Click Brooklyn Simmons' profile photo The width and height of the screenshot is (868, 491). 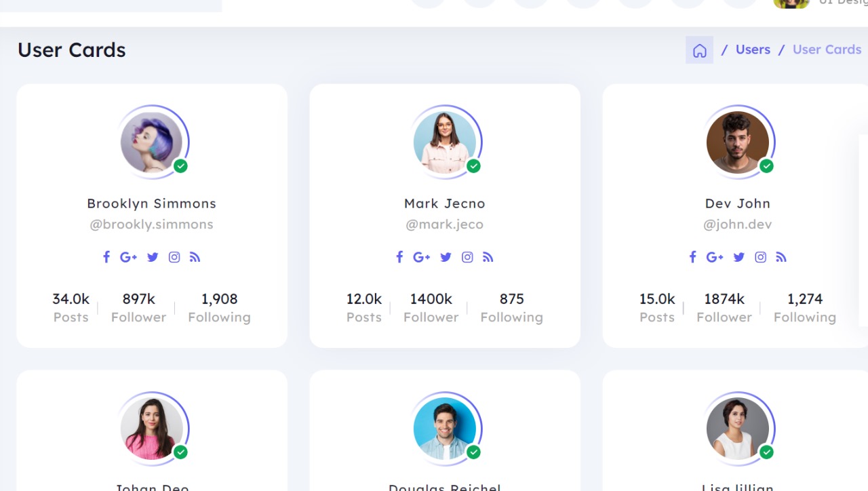[x=151, y=142]
